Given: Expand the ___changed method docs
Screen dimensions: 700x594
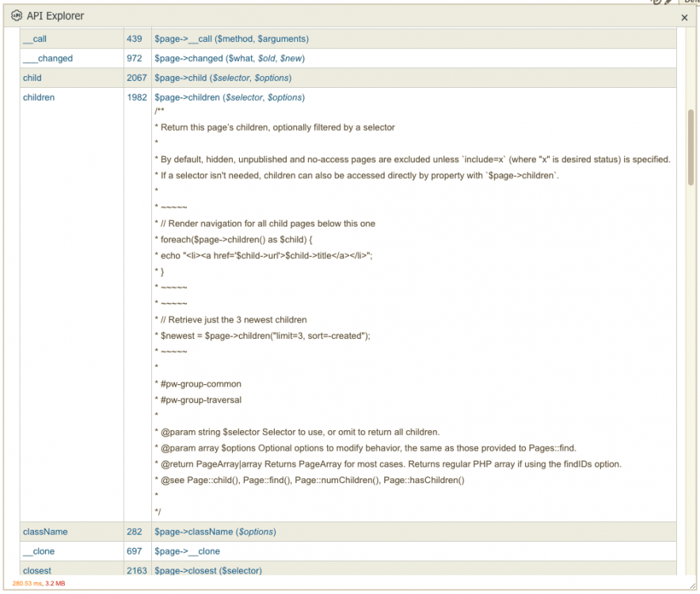Looking at the screenshot, I should point(48,58).
